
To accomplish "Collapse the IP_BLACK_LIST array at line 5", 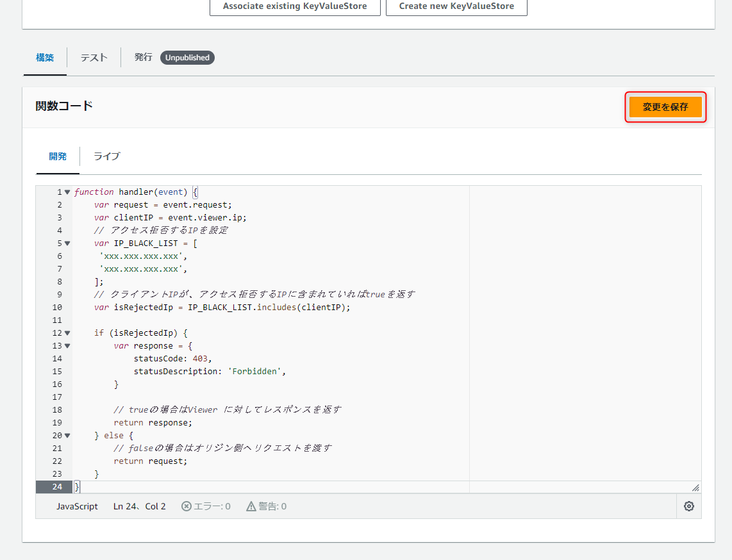I will tap(66, 243).
